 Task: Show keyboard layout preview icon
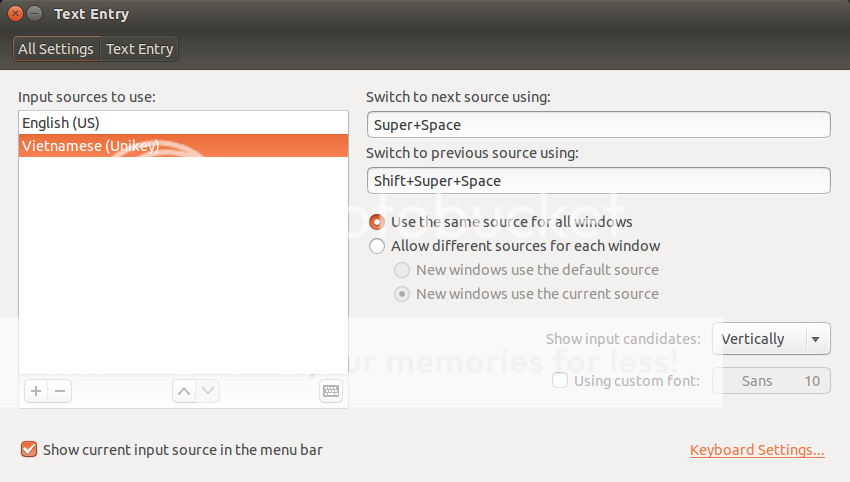coord(331,392)
